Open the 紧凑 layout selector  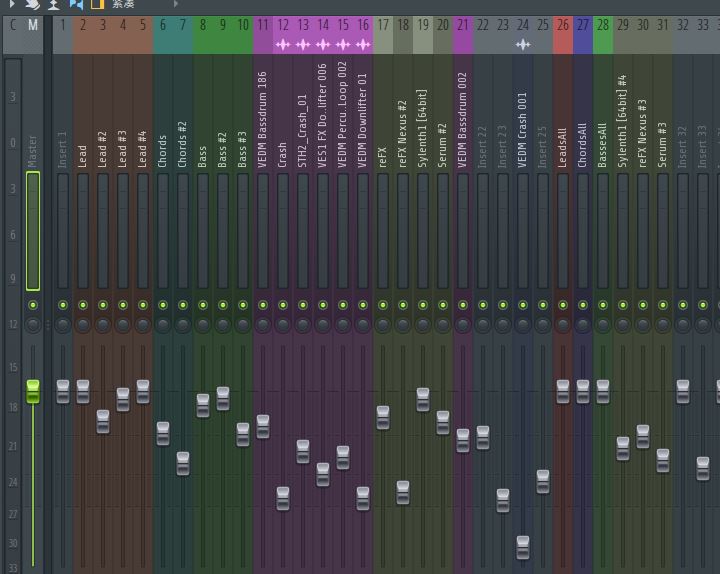(x=123, y=4)
